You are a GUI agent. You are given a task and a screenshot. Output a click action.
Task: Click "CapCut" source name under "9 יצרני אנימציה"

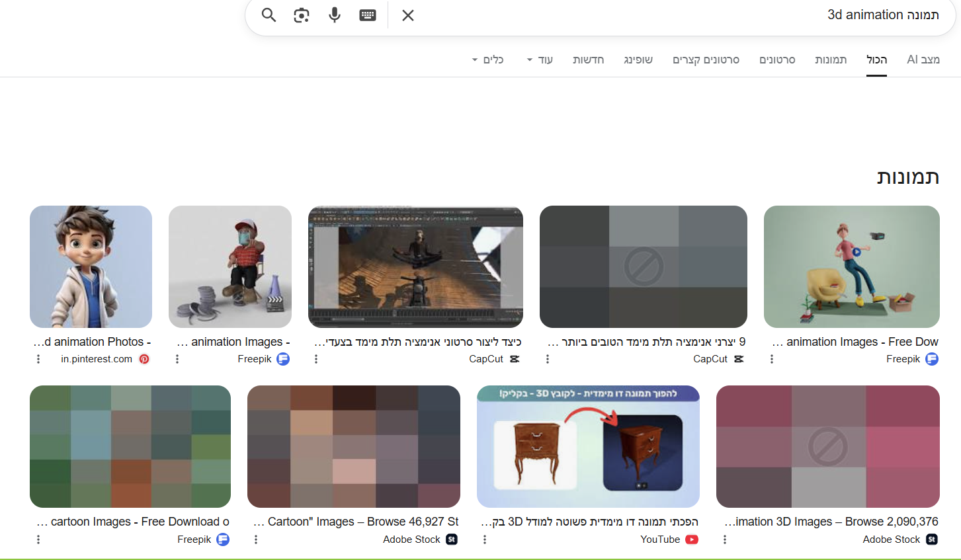coord(710,359)
